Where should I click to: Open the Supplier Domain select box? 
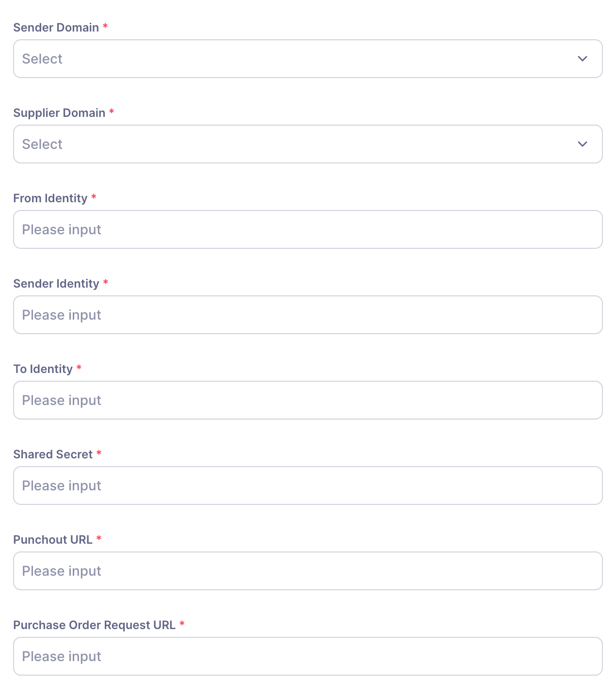click(x=291, y=144)
